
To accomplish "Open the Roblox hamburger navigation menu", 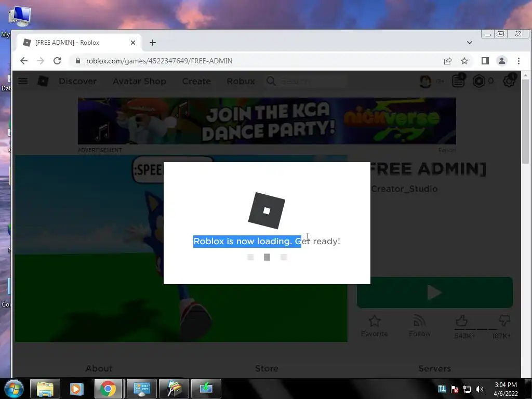I will (x=23, y=81).
